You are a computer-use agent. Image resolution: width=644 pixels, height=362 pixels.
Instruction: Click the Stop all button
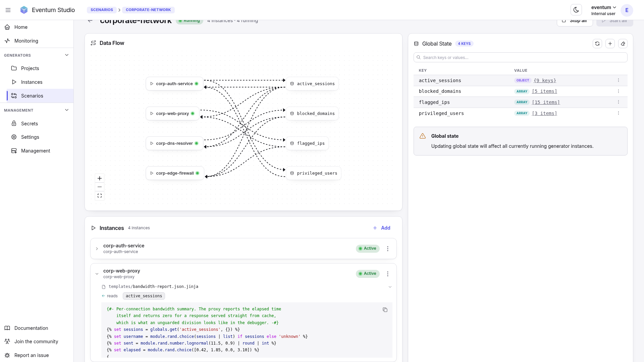[575, 22]
